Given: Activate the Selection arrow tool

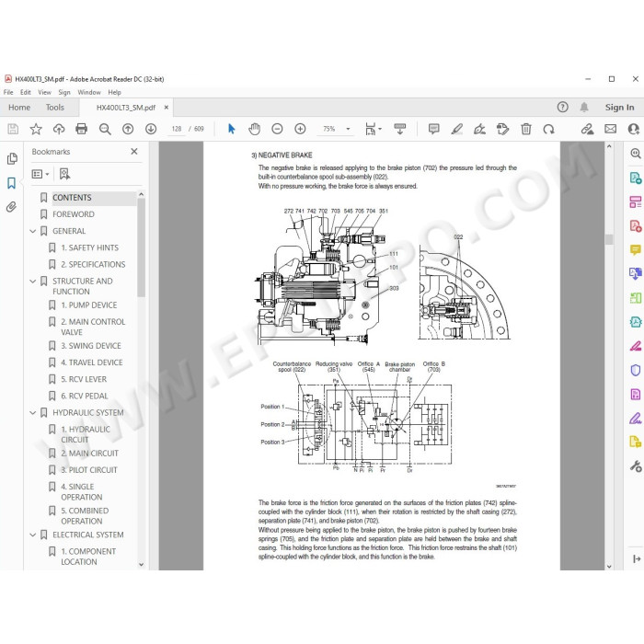Looking at the screenshot, I should tap(231, 129).
